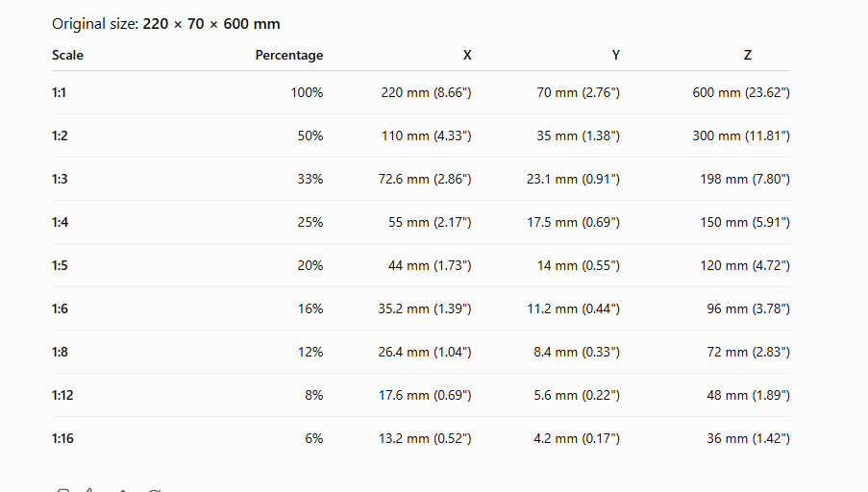Click the Scale column header
This screenshot has width=868, height=492.
click(67, 56)
